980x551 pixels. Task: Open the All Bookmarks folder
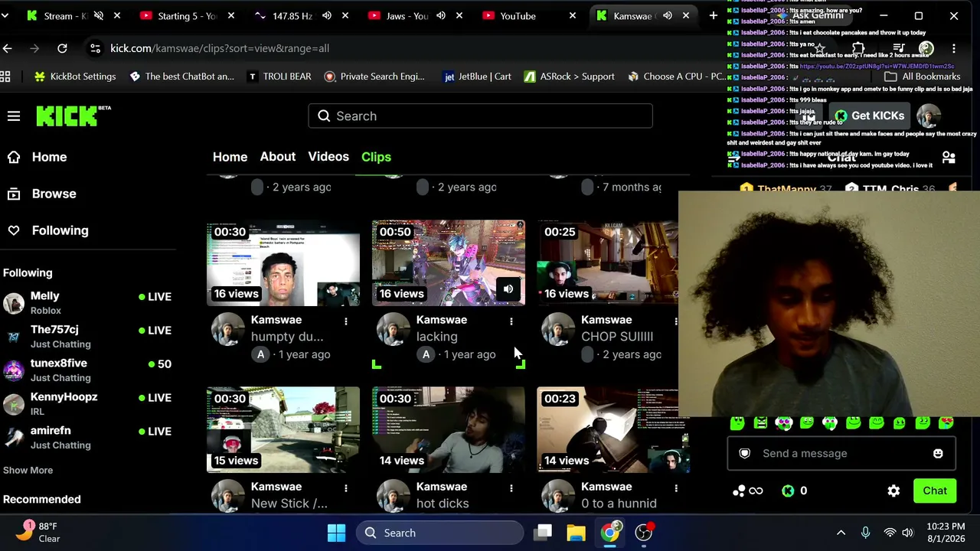point(922,77)
